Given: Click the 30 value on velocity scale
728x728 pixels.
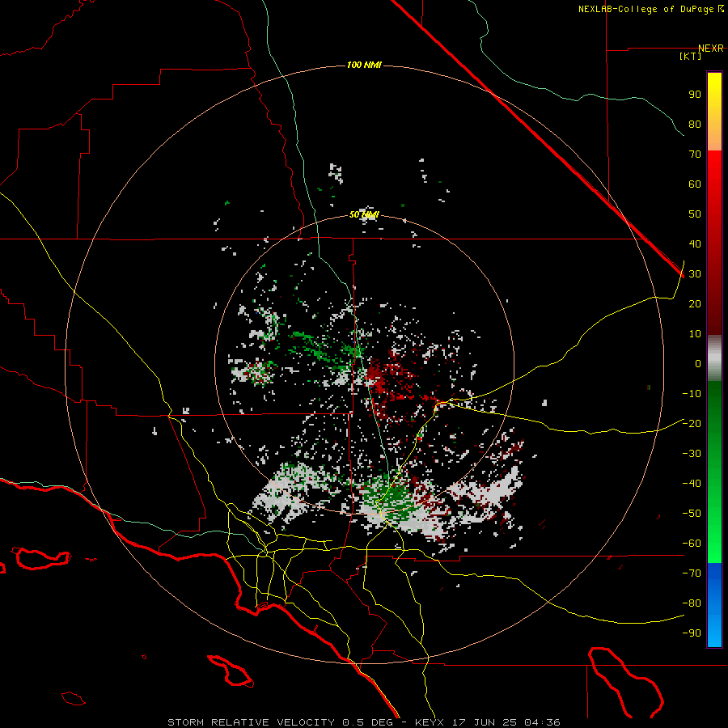Looking at the screenshot, I should [x=695, y=274].
